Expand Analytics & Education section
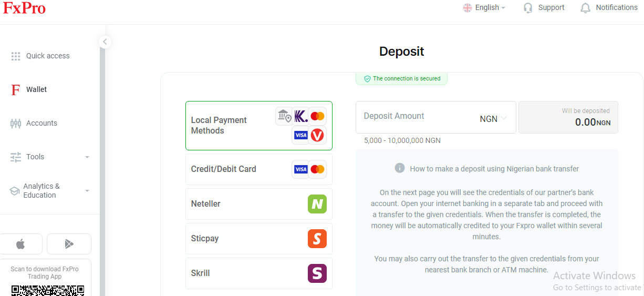Viewport: 644px width, 296px height. pyautogui.click(x=50, y=190)
